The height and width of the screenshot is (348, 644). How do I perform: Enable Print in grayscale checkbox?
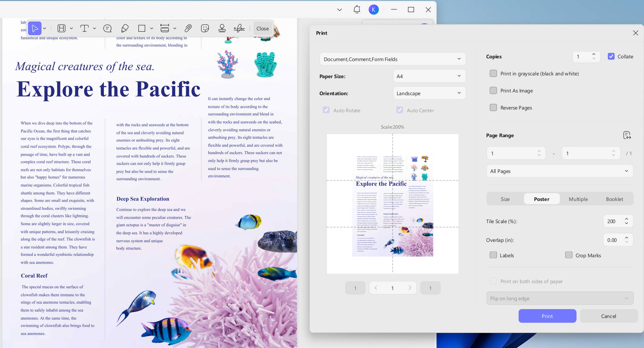click(x=493, y=73)
